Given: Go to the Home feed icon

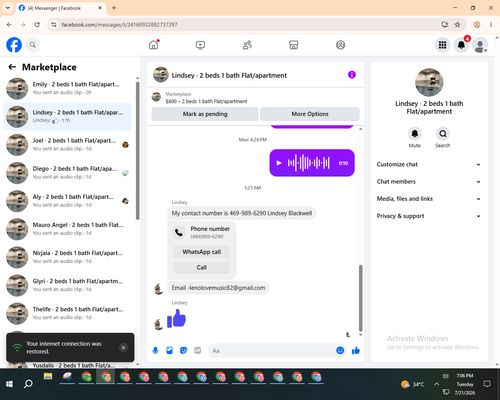Looking at the screenshot, I should [154, 45].
